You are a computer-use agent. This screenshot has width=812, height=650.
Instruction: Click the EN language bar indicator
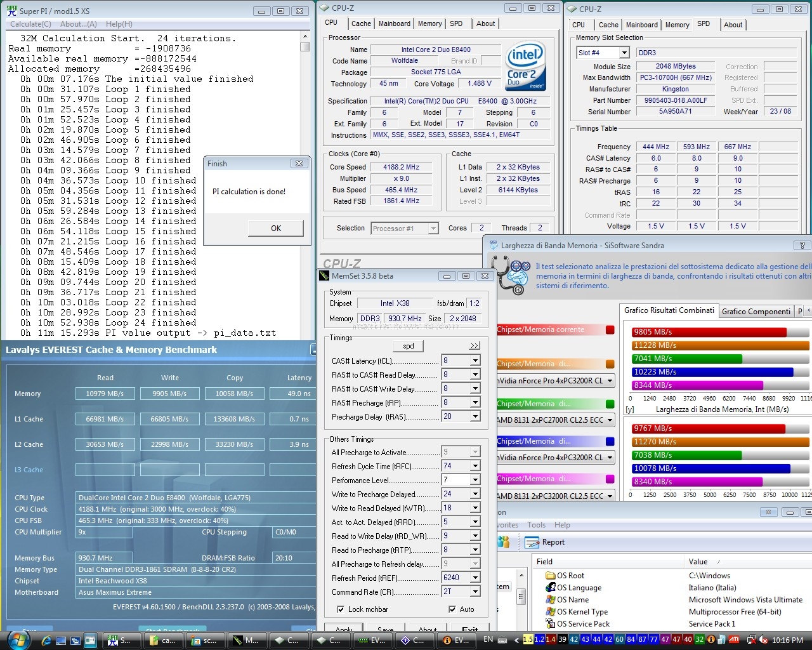click(488, 639)
